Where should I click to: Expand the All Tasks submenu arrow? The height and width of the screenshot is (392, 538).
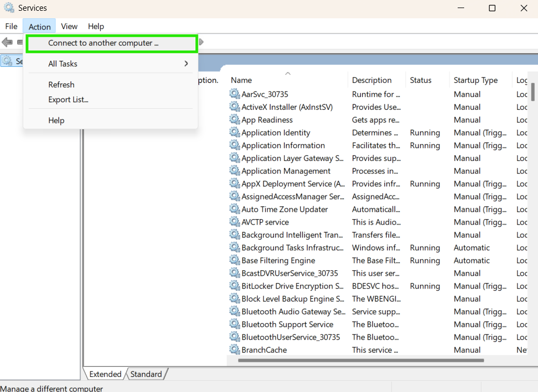tap(186, 64)
